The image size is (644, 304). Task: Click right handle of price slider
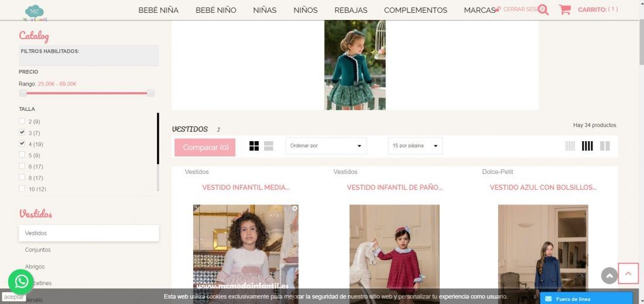pos(150,93)
